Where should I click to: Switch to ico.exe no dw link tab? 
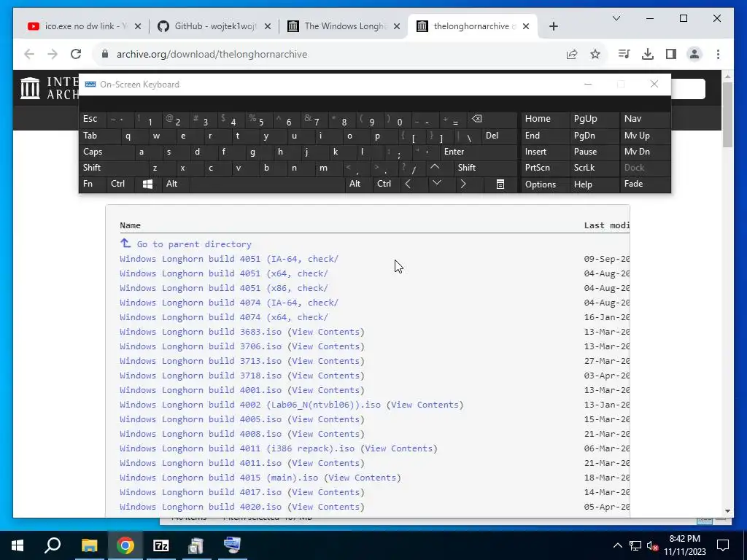pyautogui.click(x=85, y=26)
